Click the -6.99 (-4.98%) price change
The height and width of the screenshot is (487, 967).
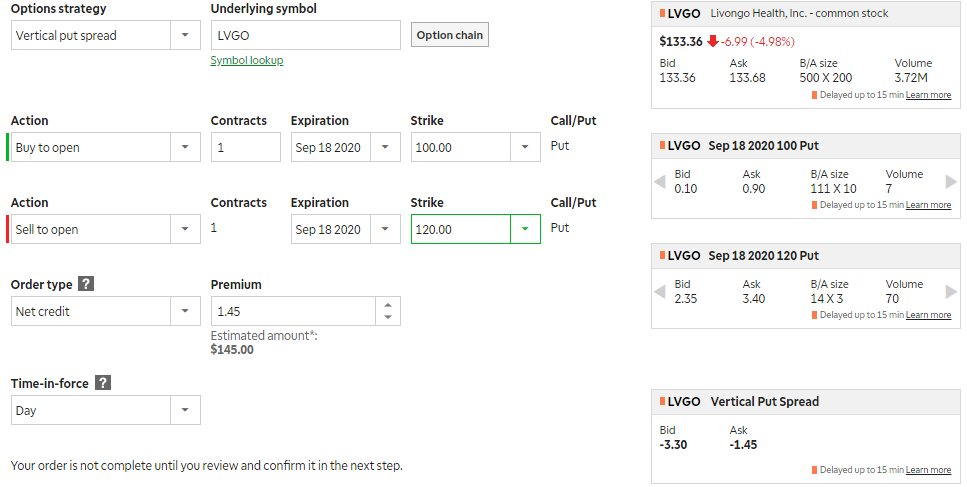point(757,41)
